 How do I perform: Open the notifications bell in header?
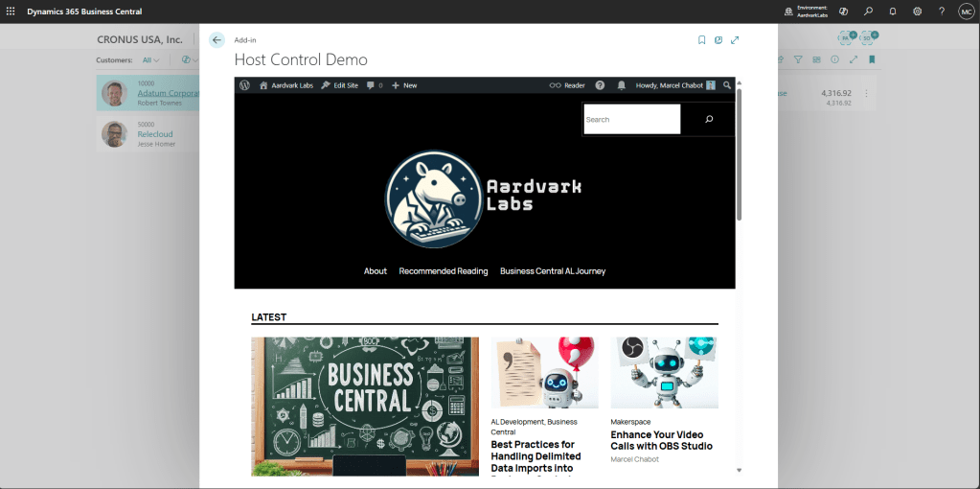tap(893, 12)
